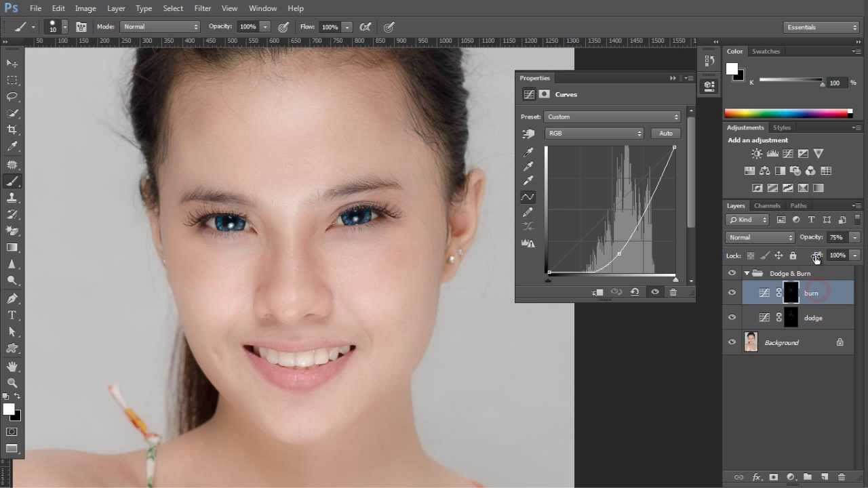Viewport: 868px width, 488px height.
Task: Delete layer using Layers panel trash icon
Action: click(x=842, y=478)
